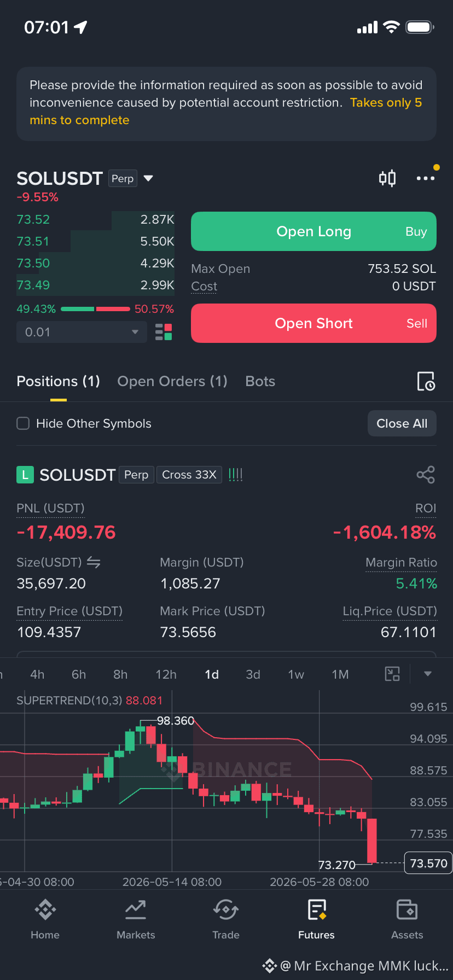
Task: Go to the Markets tab
Action: [x=136, y=919]
